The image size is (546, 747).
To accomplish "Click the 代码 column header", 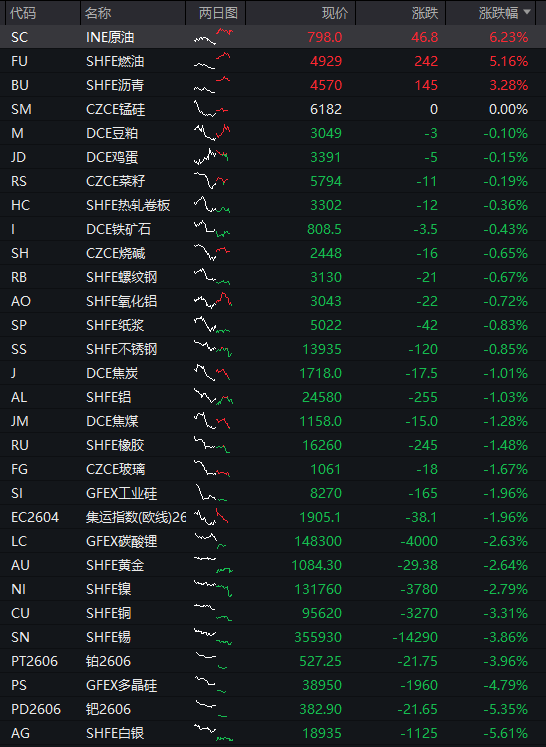I will tap(23, 13).
